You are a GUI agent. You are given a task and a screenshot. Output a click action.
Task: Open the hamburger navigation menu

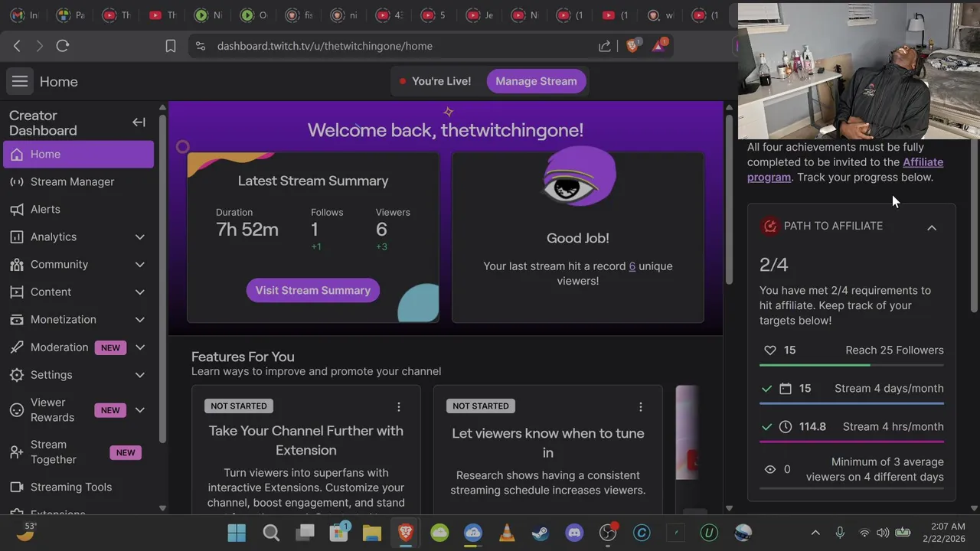(20, 81)
